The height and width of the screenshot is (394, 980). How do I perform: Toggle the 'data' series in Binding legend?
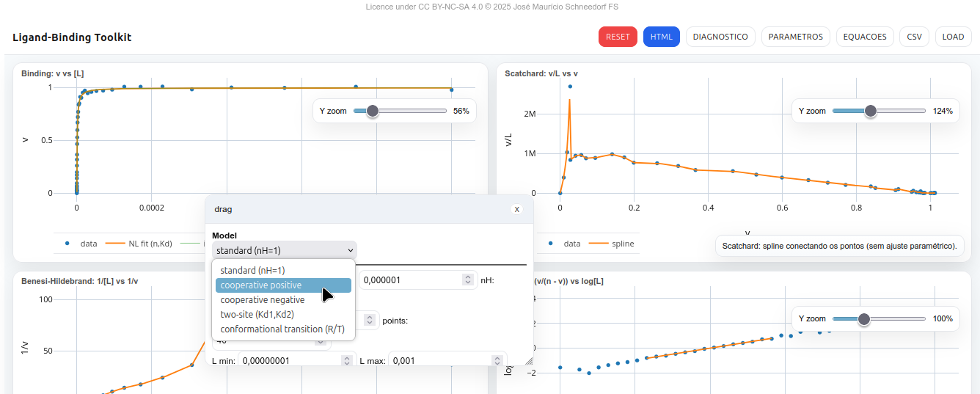pyautogui.click(x=81, y=244)
